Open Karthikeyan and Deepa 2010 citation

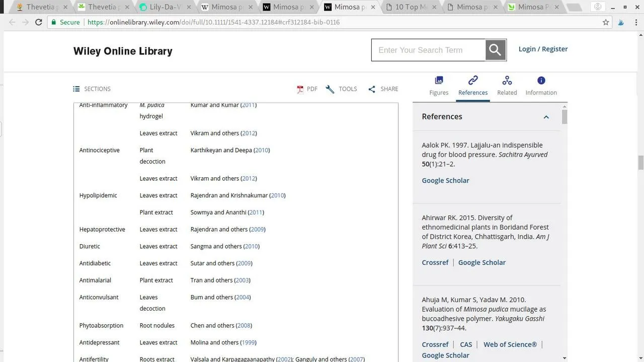(262, 150)
